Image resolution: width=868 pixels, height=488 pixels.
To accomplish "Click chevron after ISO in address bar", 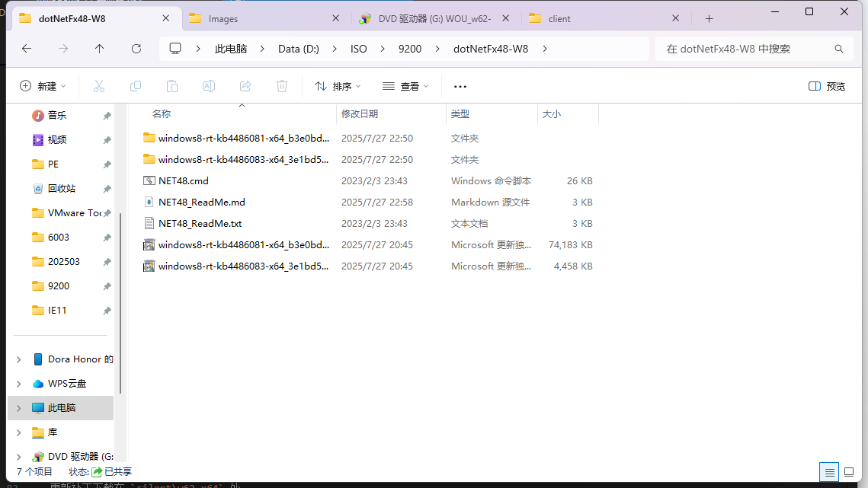I will point(382,49).
